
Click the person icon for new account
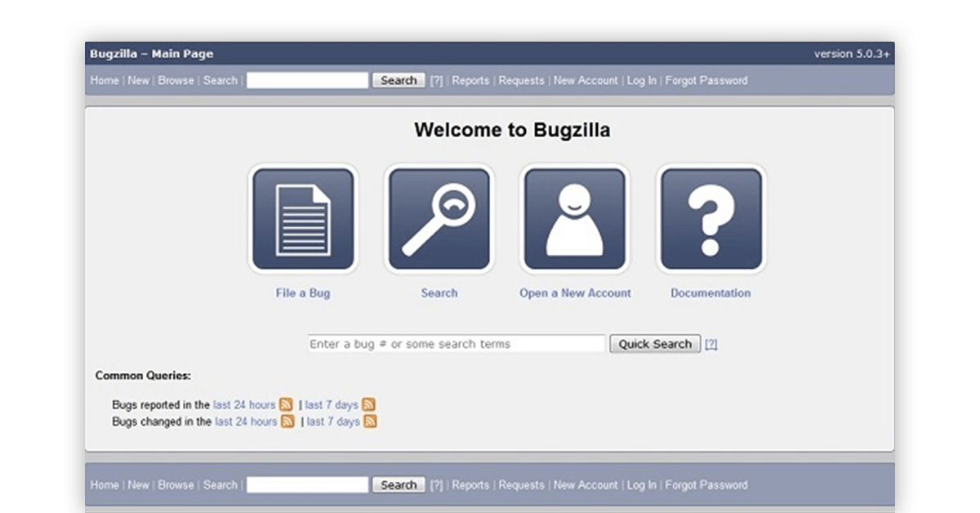pos(575,219)
